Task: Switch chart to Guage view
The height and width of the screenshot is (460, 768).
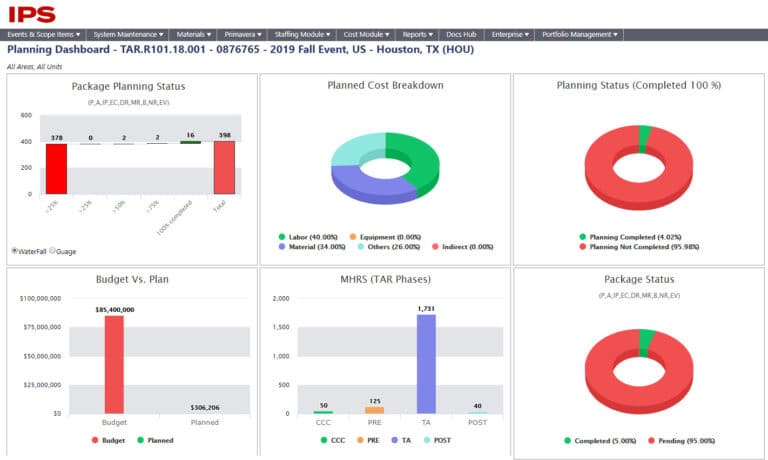Action: pos(53,250)
